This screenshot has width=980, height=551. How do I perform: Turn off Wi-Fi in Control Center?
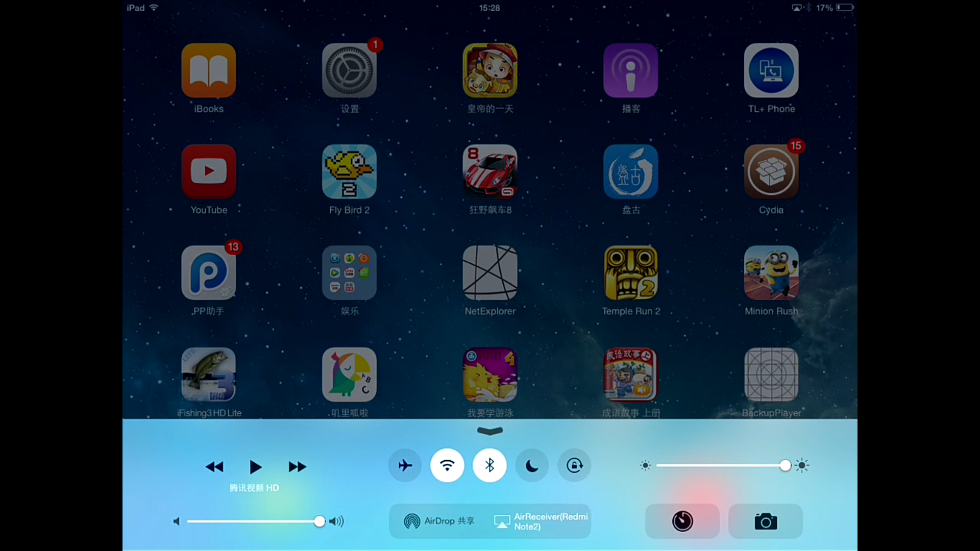coord(447,465)
